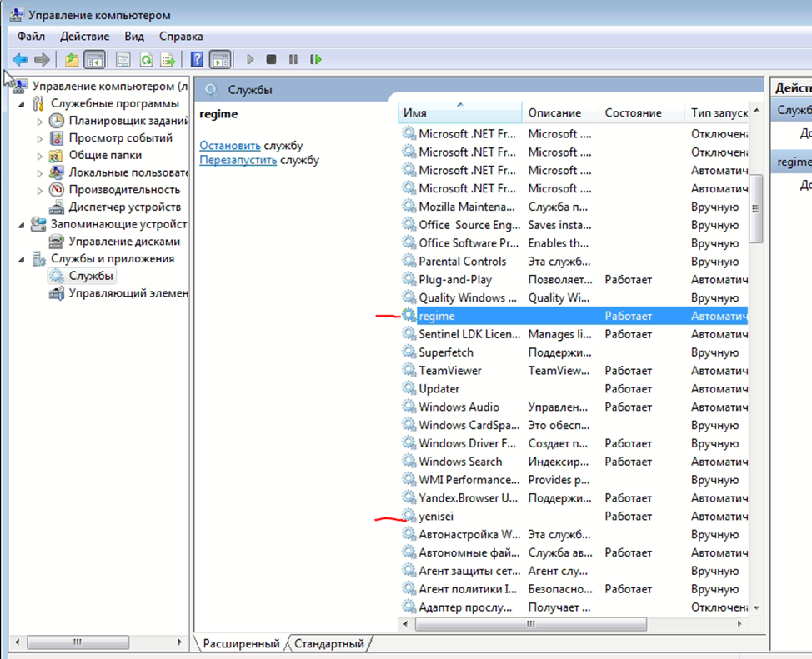Click the gear icon of yenisei service
This screenshot has width=812, height=659.
(x=409, y=516)
